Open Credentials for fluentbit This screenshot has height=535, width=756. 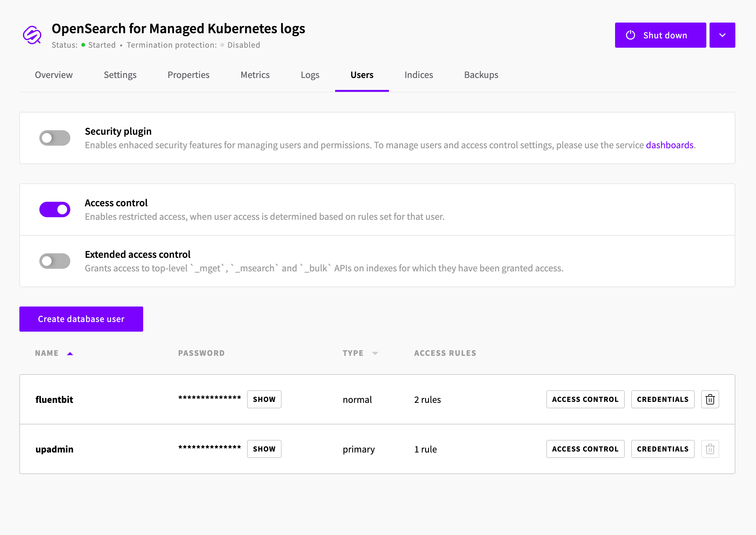coord(663,399)
